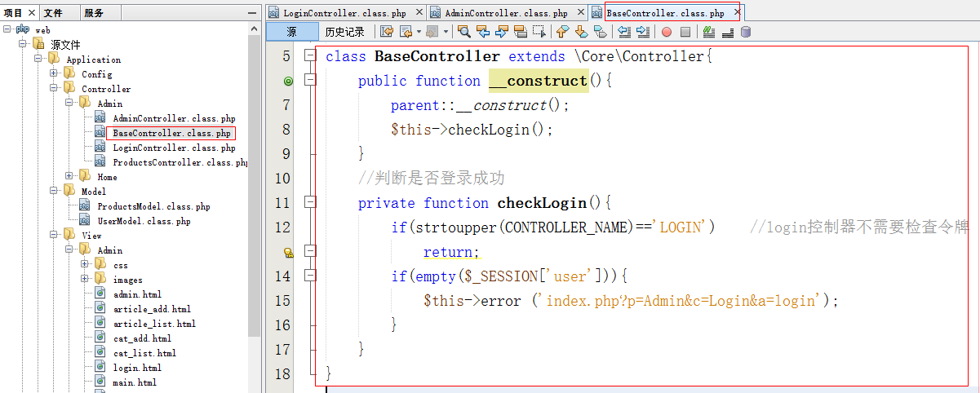The image size is (980, 393).
Task: Click the Shift Line Right icon
Action: (x=643, y=32)
